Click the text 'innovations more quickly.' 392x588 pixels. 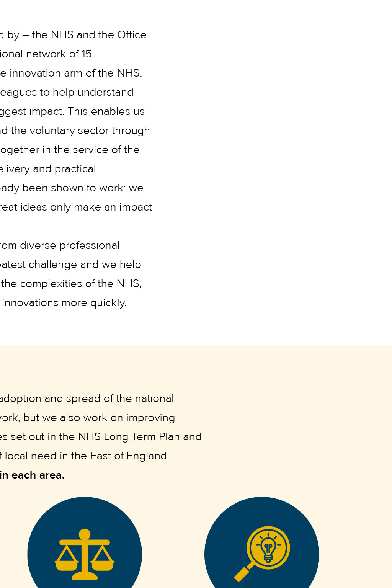click(64, 303)
